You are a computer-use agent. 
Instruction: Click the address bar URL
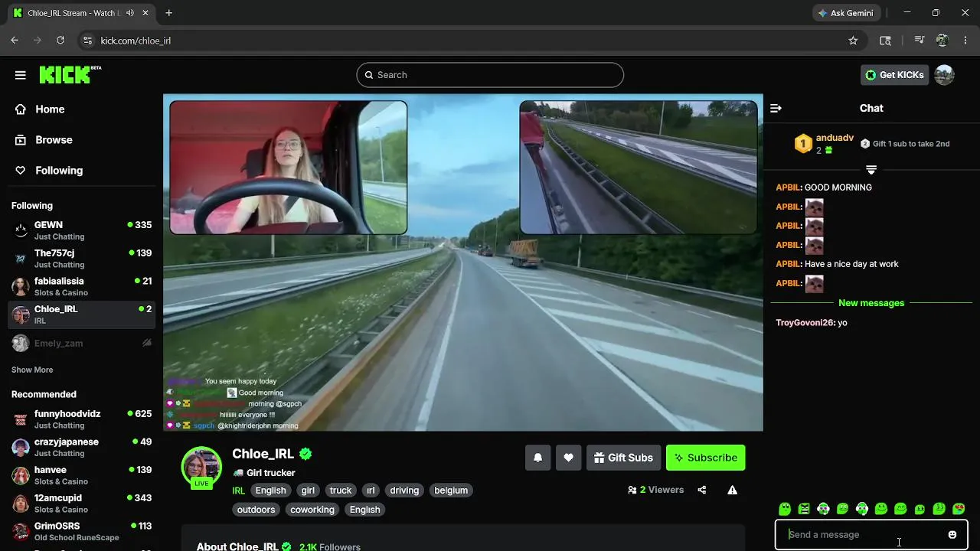tap(136, 41)
